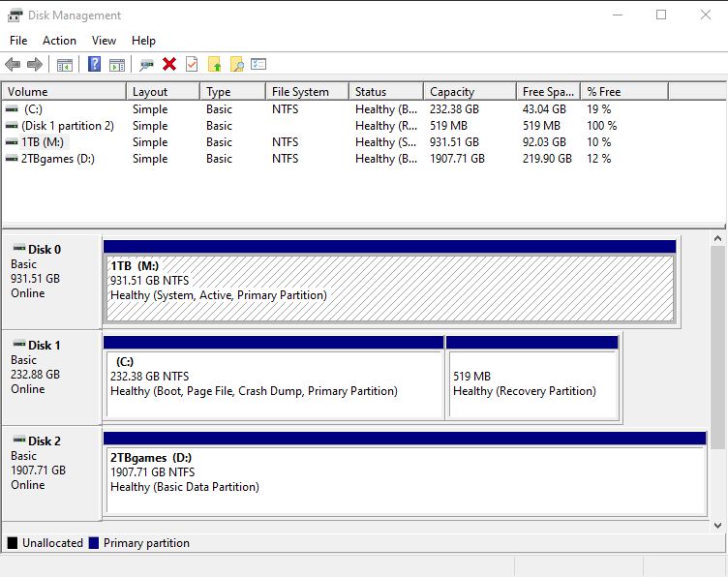This screenshot has height=577, width=728.
Task: Click the yellow folder with magnifier icon
Action: (x=236, y=64)
